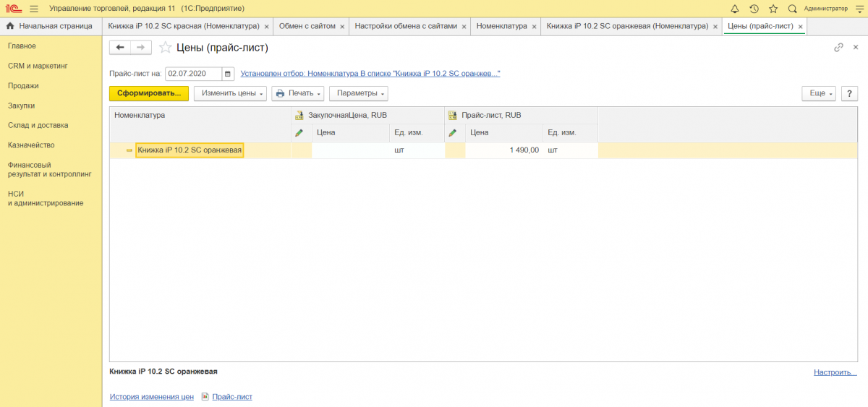Open Продажи section

coord(23,85)
